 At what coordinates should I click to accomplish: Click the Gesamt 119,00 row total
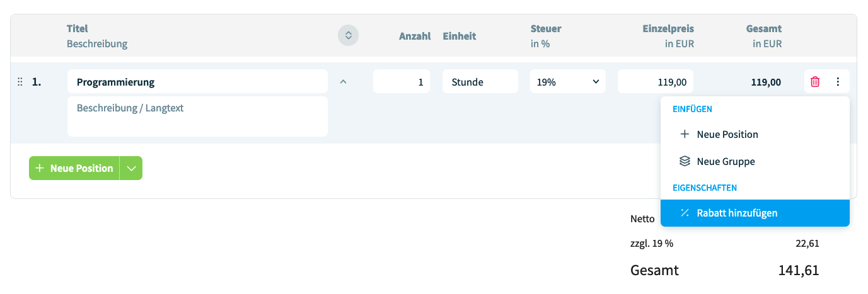[x=766, y=82]
